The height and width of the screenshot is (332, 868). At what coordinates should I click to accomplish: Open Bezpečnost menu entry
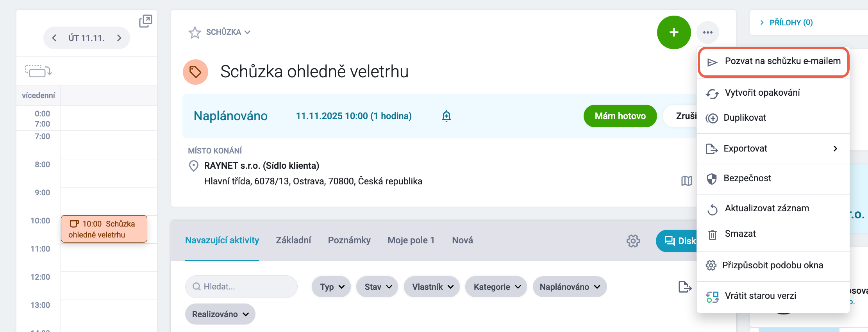773,178
